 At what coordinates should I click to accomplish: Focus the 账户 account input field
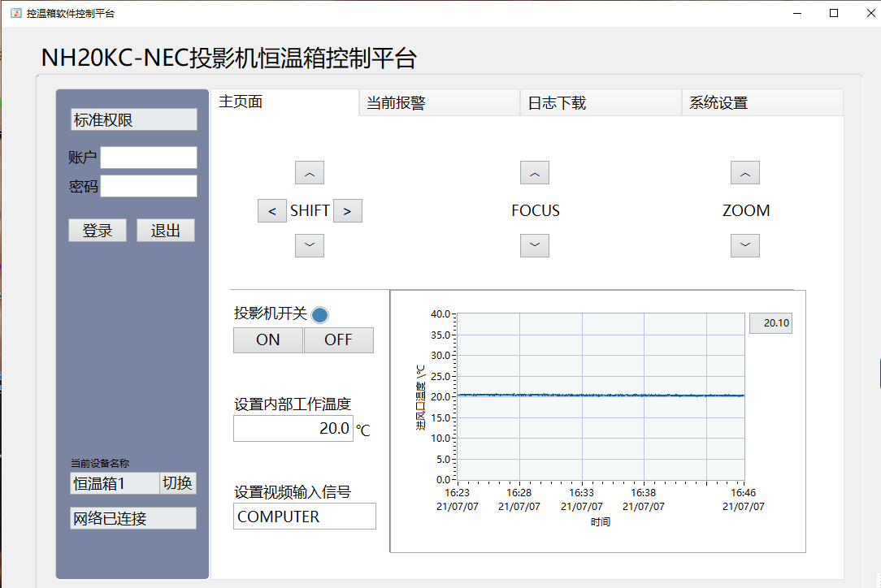[149, 158]
